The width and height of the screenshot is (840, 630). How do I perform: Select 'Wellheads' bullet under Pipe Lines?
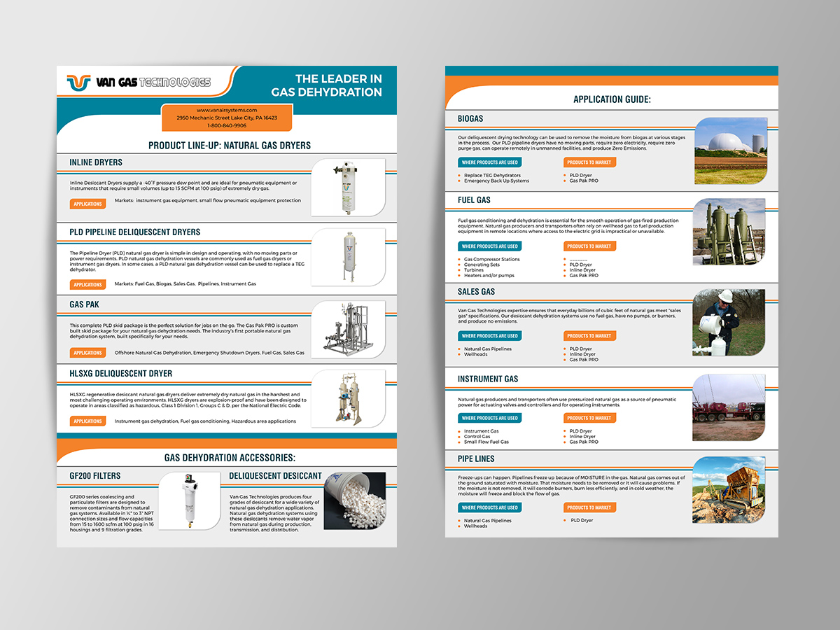click(476, 526)
